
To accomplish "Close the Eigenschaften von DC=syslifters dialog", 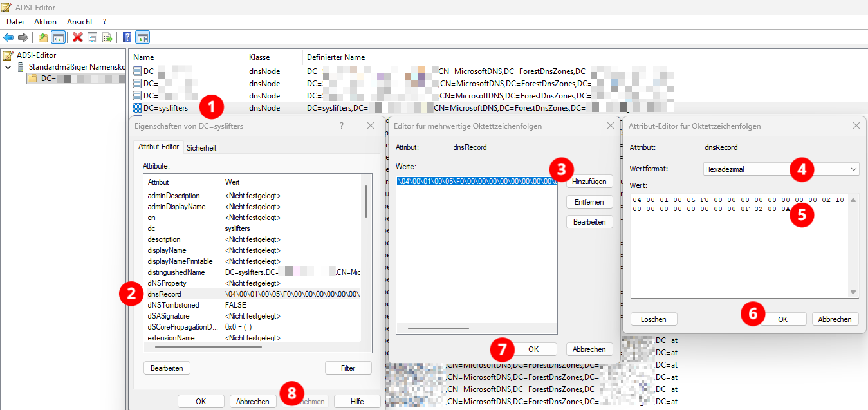I will (x=371, y=126).
